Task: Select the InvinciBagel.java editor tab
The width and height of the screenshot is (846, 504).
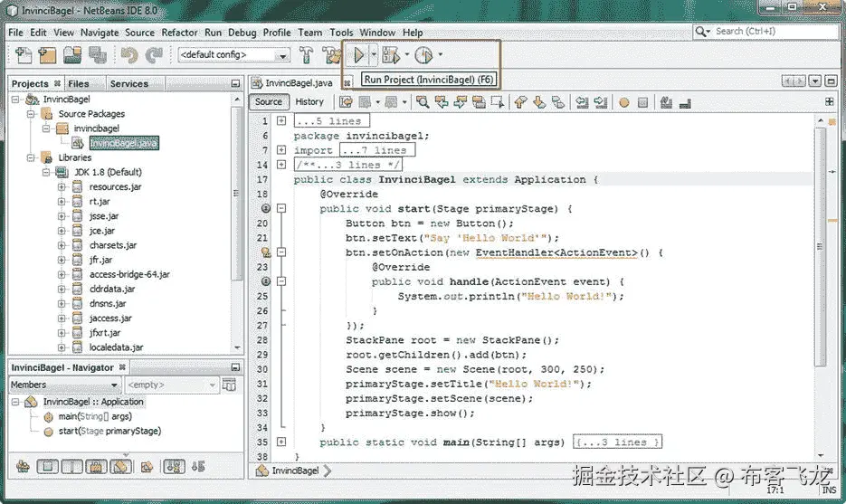Action: point(299,83)
